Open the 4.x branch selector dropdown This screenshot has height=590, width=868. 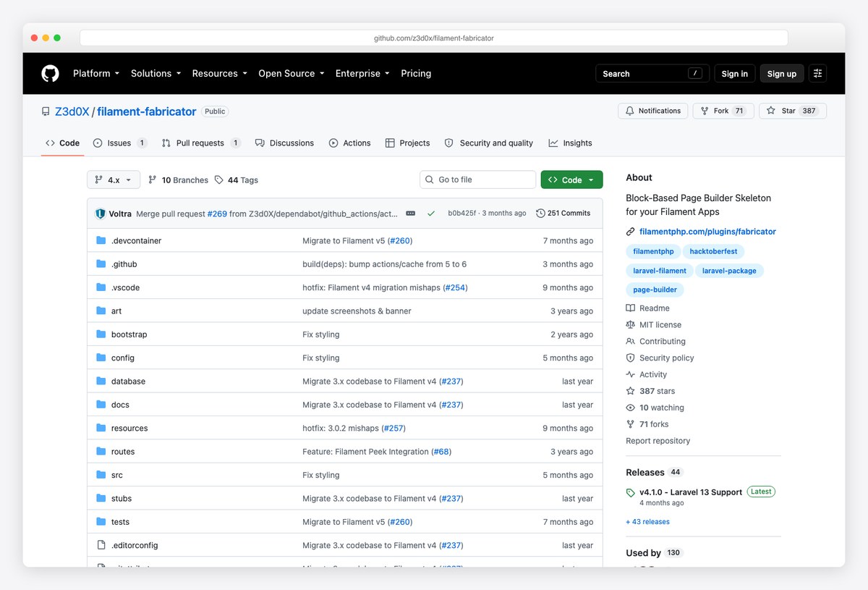point(114,180)
